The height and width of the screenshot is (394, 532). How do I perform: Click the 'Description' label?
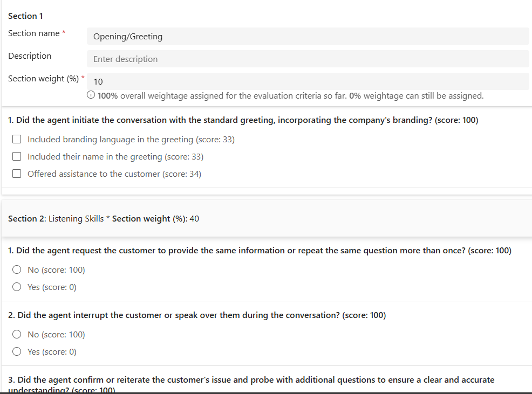(30, 56)
